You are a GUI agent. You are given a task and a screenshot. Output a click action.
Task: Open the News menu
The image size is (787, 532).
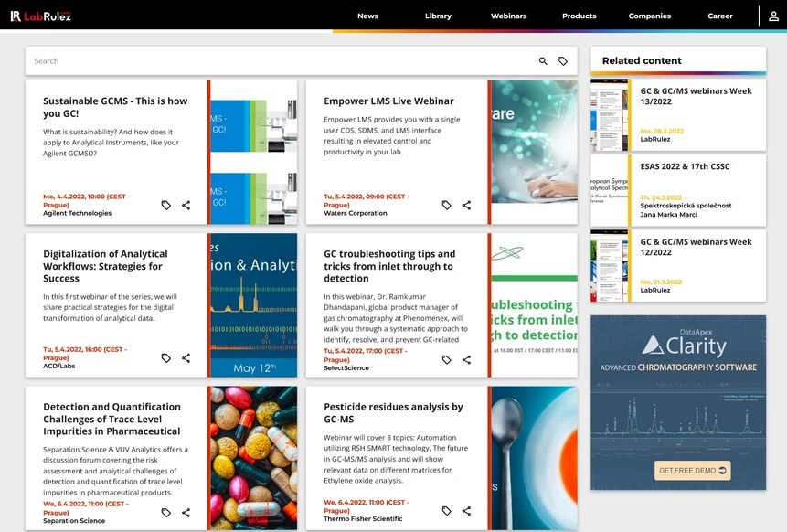(x=367, y=16)
